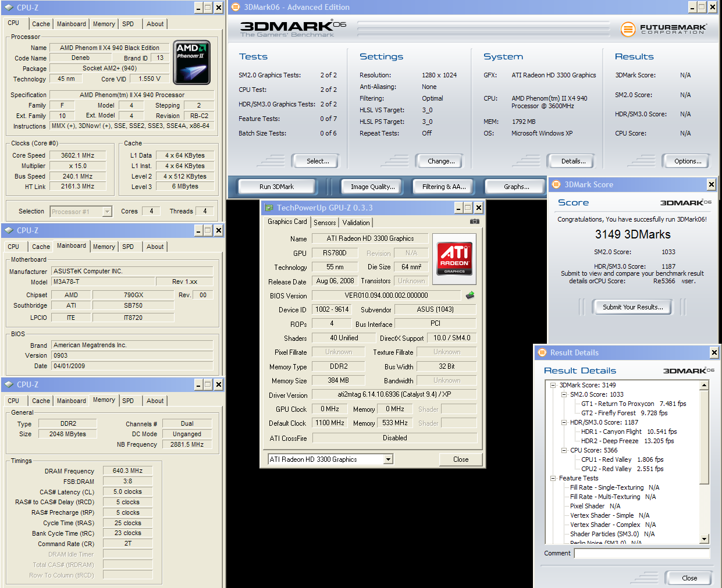Open About tab in CPU-Z Mainboard window
The image size is (722, 588).
click(x=155, y=247)
